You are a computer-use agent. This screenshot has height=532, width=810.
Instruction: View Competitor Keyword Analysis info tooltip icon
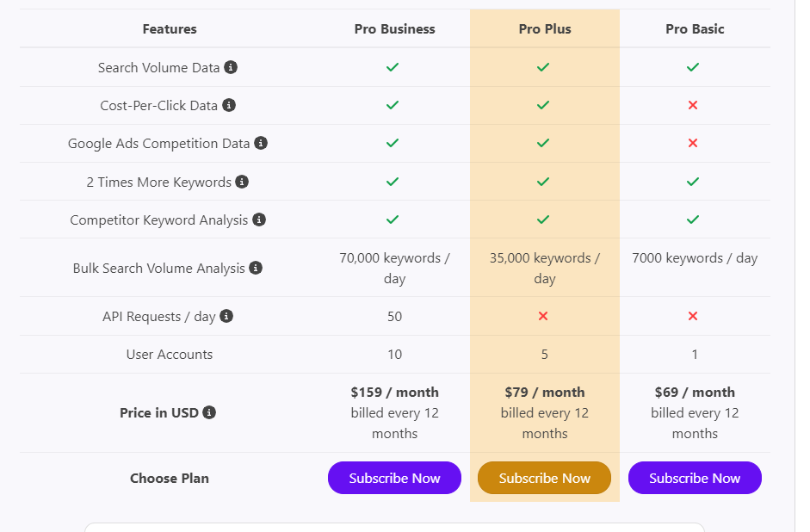tap(259, 220)
